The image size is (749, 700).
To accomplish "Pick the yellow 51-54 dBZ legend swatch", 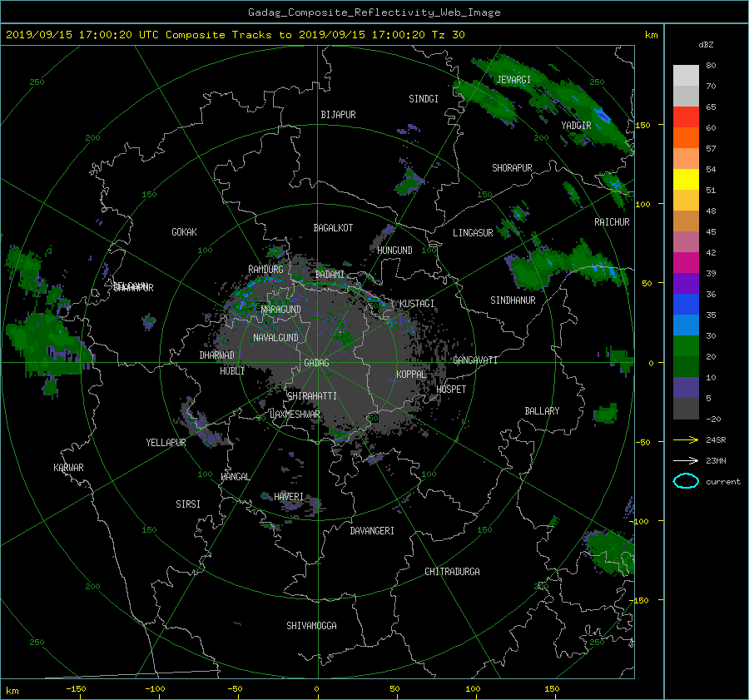I will pyautogui.click(x=686, y=180).
